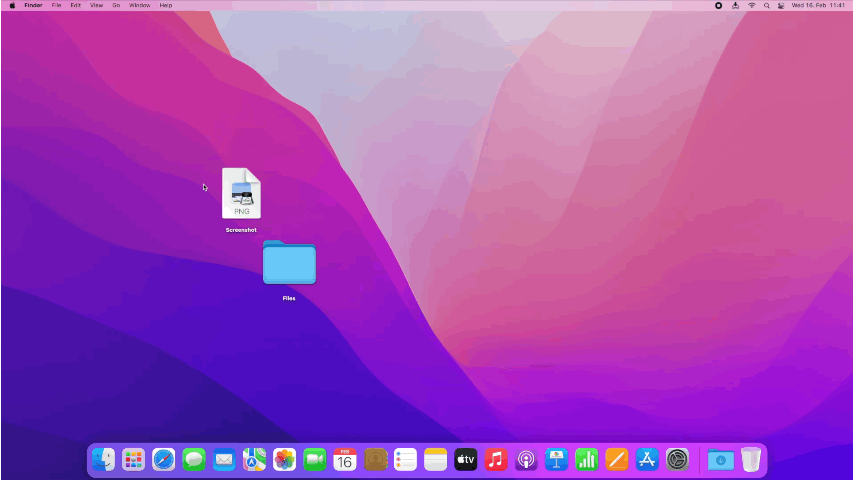This screenshot has width=853, height=480.
Task: Open the Messages app in Dock
Action: click(x=194, y=460)
